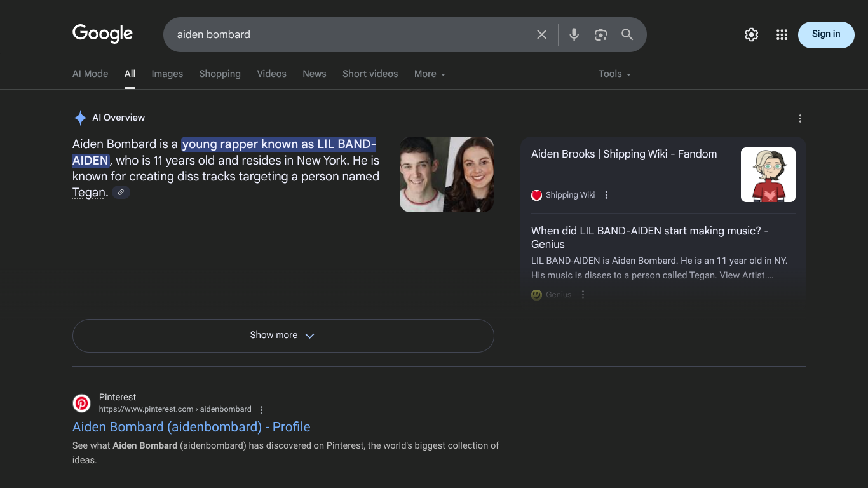Open three-dot menu beside Pinterest URL
Image resolution: width=868 pixels, height=488 pixels.
261,410
